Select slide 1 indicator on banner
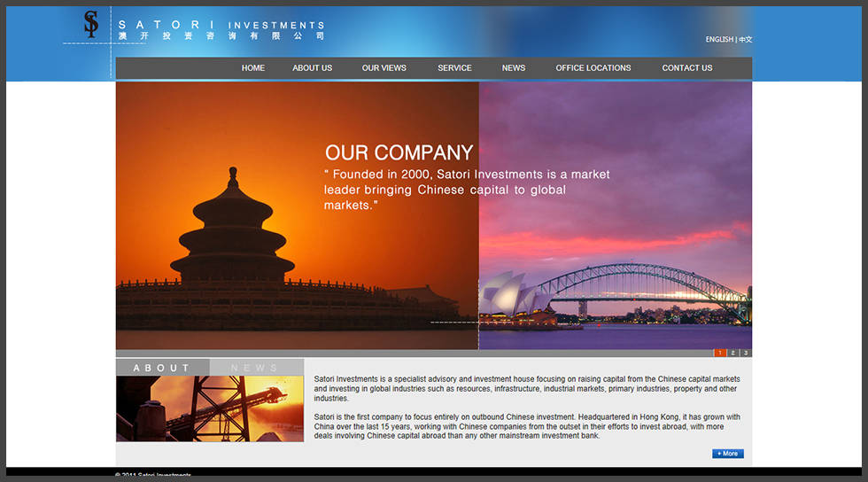868x482 pixels. pos(720,354)
